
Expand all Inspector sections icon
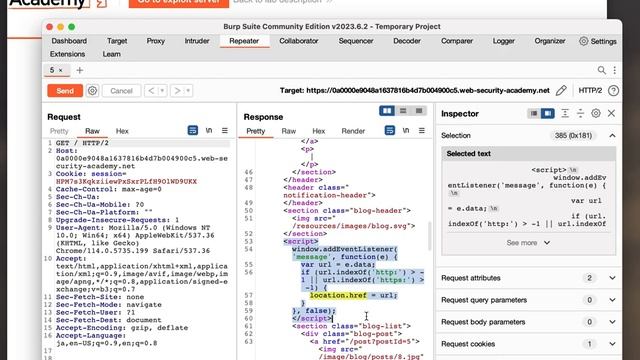pos(565,113)
